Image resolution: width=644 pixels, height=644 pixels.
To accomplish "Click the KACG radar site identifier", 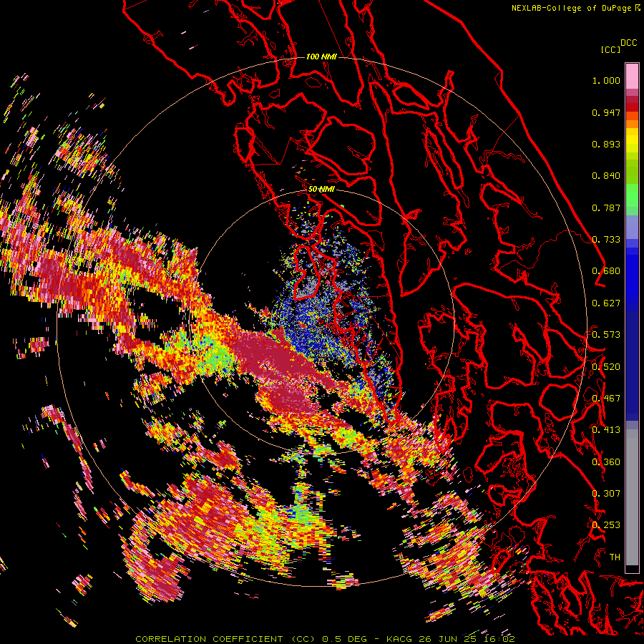I will point(401,639).
